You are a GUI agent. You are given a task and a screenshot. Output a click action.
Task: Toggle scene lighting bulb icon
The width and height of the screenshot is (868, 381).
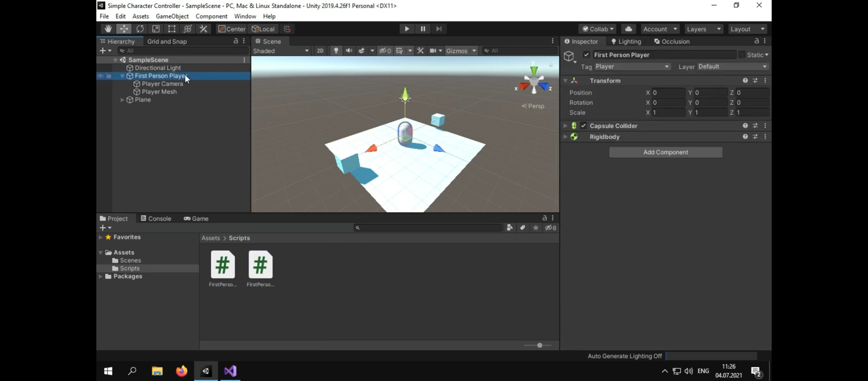tap(336, 51)
